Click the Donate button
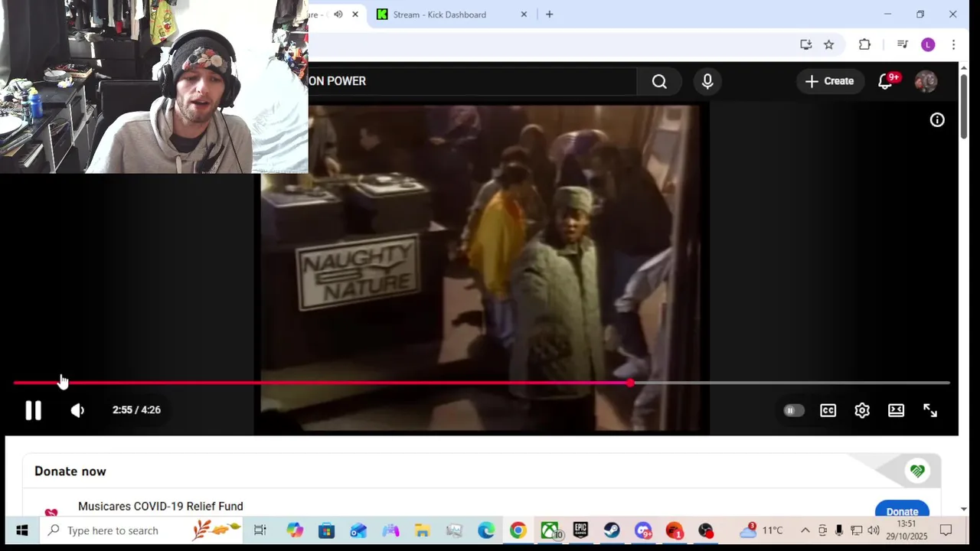This screenshot has height=551, width=980. coord(902,510)
